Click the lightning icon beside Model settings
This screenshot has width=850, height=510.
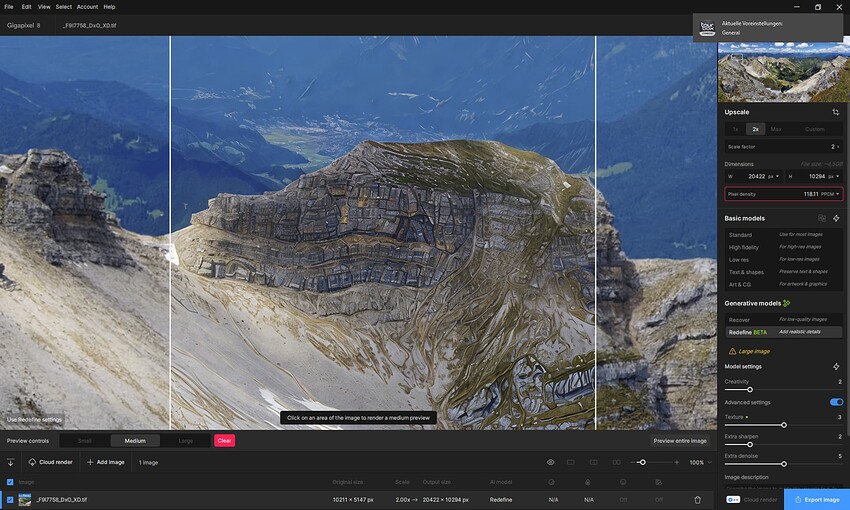point(836,366)
